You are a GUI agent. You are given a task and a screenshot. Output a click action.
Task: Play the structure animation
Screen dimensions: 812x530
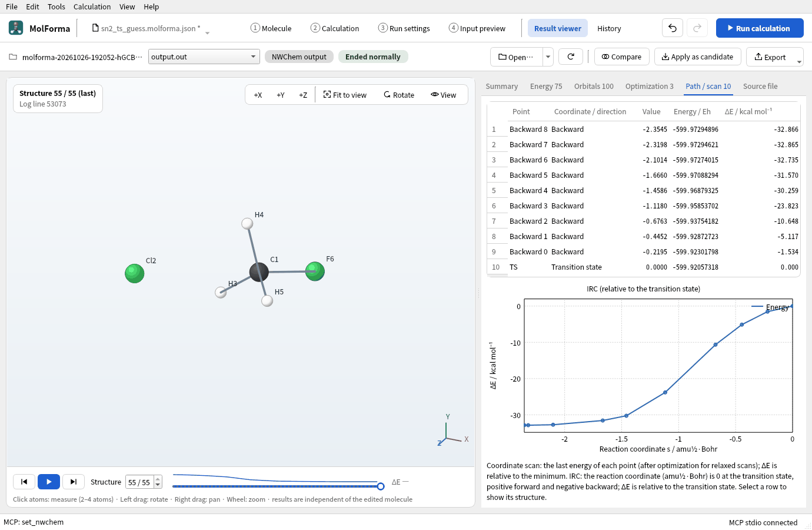click(x=49, y=482)
